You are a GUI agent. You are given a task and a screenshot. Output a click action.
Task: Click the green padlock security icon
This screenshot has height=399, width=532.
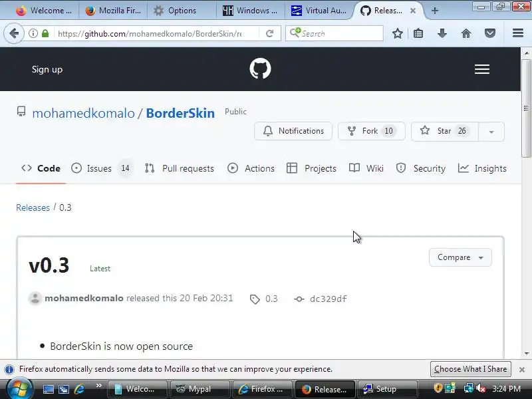[45, 34]
